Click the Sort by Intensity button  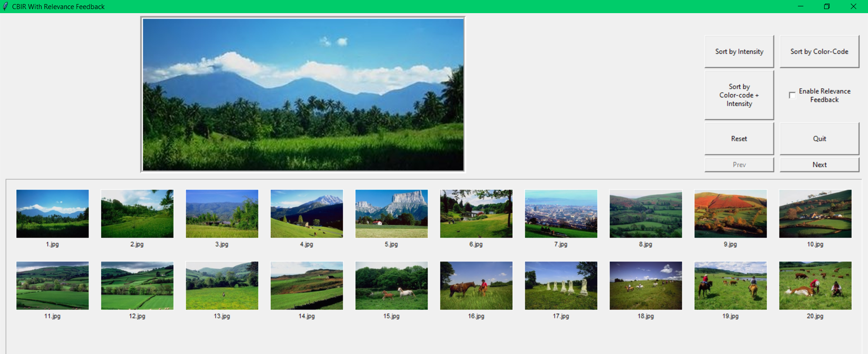click(739, 52)
